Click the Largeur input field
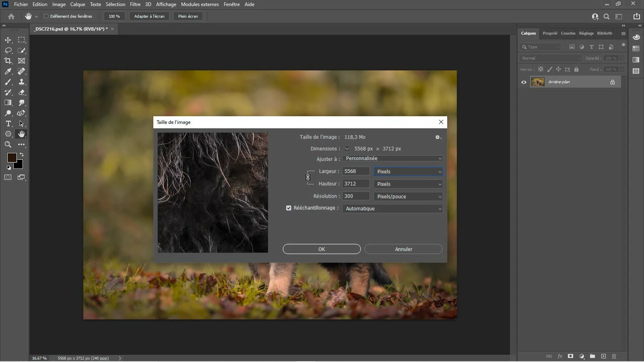The width and height of the screenshot is (644, 362). point(356,171)
